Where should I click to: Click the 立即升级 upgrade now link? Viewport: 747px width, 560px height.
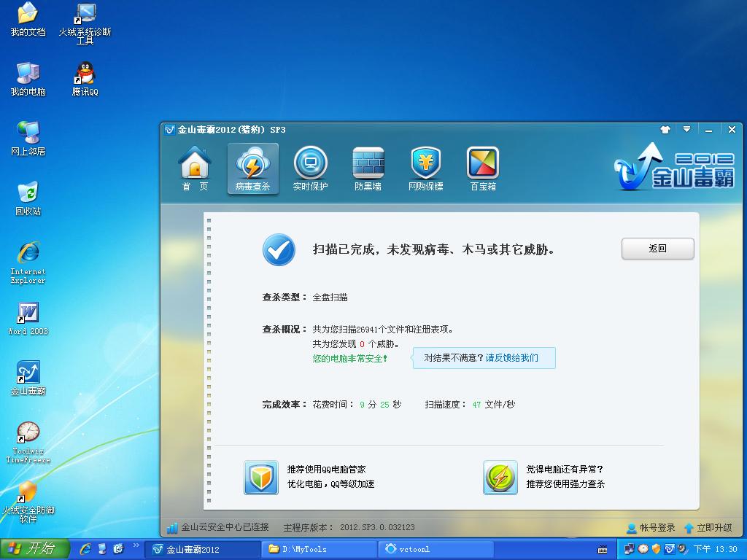coord(708,528)
